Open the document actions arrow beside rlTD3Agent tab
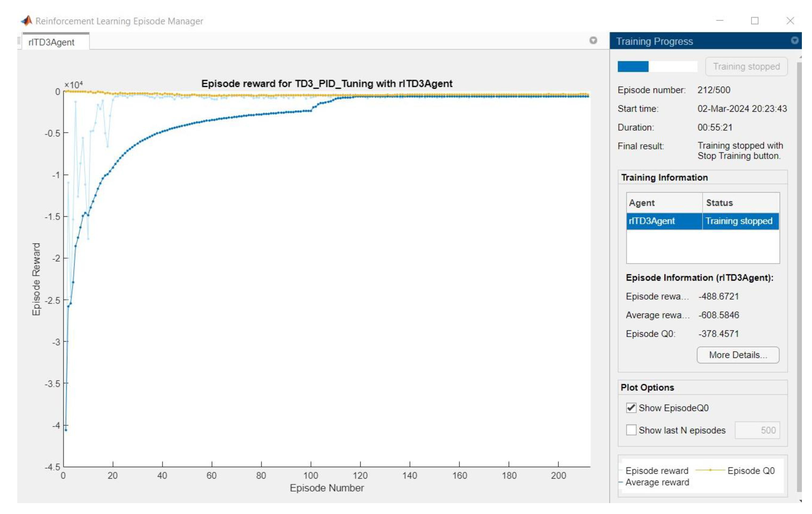Screen dimensions: 812x514 click(x=593, y=41)
